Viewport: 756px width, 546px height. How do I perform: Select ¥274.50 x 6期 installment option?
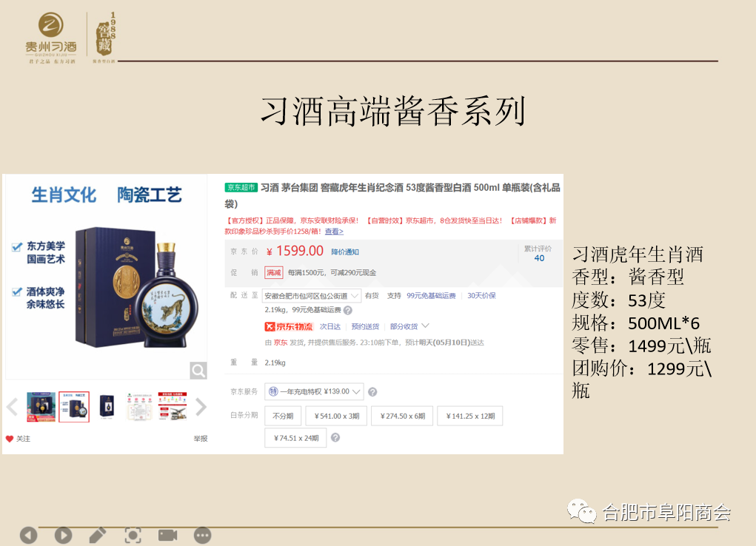pyautogui.click(x=402, y=416)
